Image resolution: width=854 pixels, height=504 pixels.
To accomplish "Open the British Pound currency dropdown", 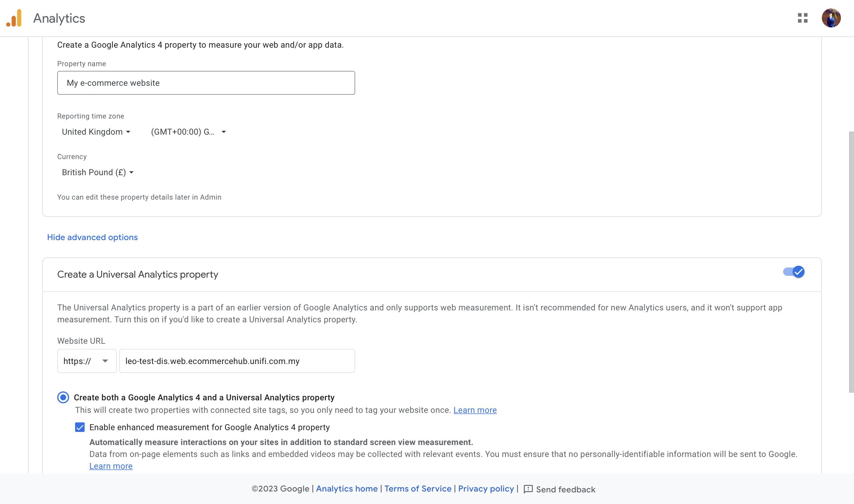I will 97,172.
